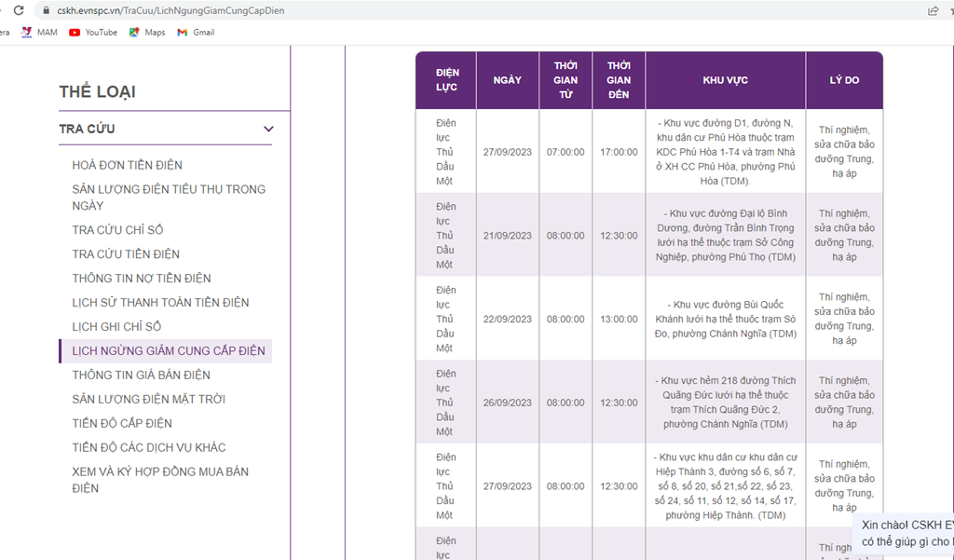This screenshot has height=560, width=954.
Task: Collapse the TRA CỨU section chevron
Action: click(268, 130)
